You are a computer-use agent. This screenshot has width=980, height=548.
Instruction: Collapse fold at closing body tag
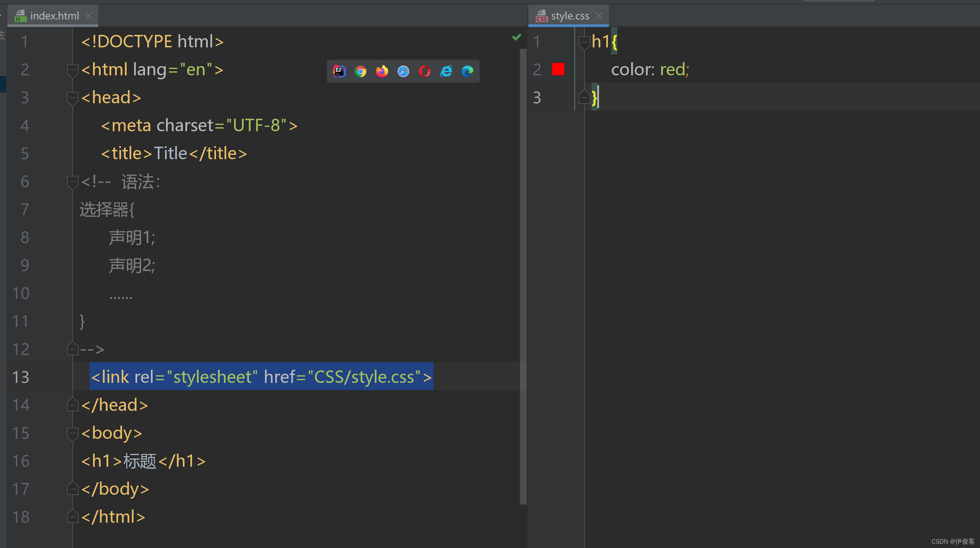72,488
